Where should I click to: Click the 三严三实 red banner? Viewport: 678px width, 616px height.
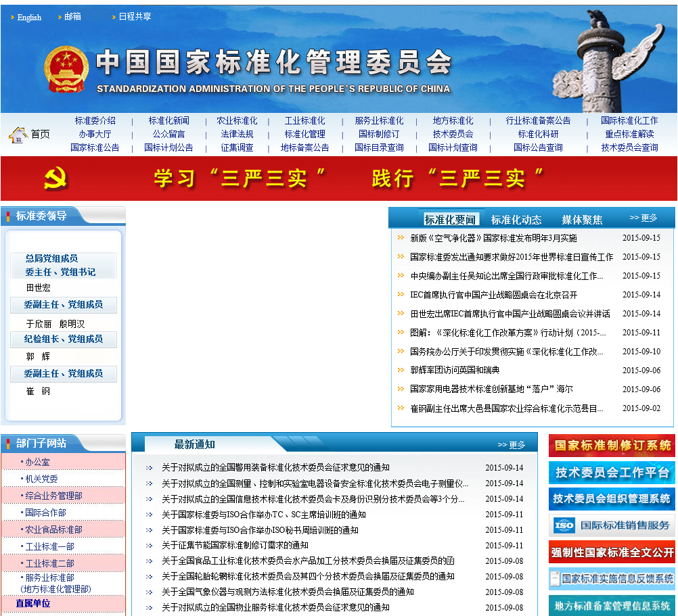point(338,179)
